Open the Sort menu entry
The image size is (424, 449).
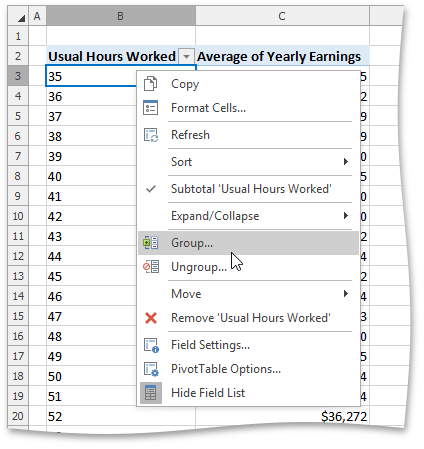tap(248, 162)
